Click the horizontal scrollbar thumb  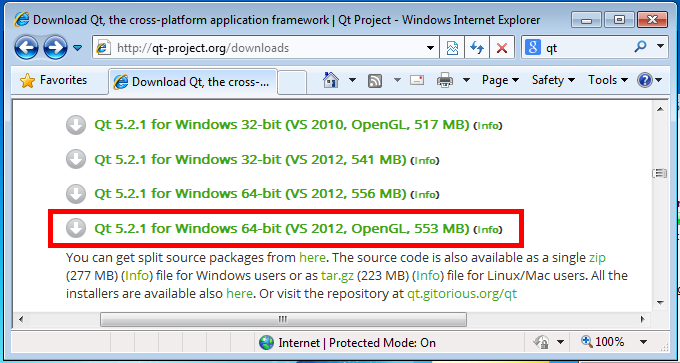click(x=284, y=320)
